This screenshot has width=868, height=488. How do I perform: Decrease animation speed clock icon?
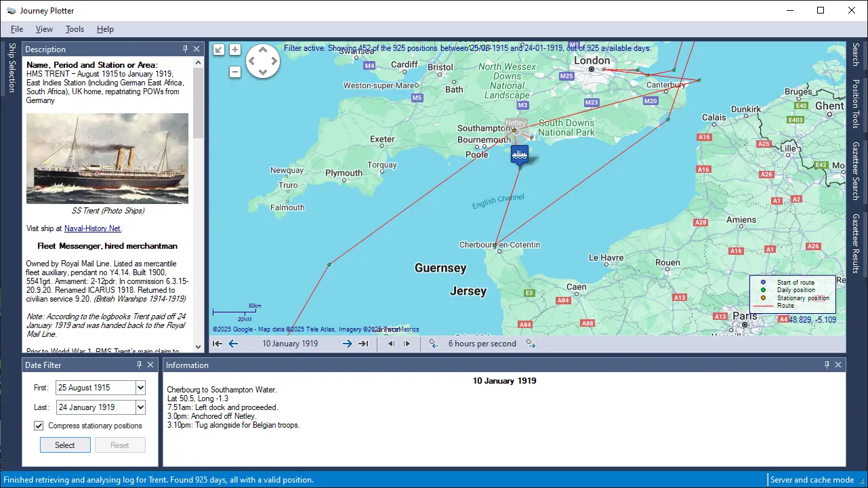tap(434, 344)
